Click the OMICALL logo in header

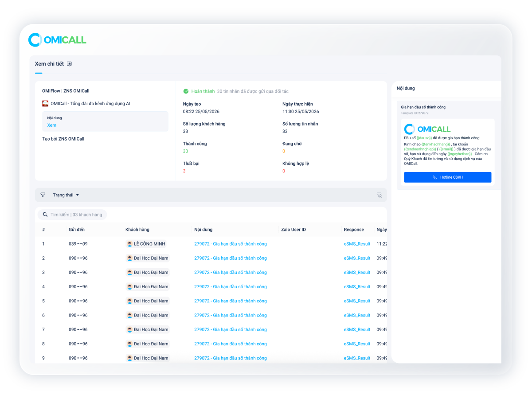(57, 40)
